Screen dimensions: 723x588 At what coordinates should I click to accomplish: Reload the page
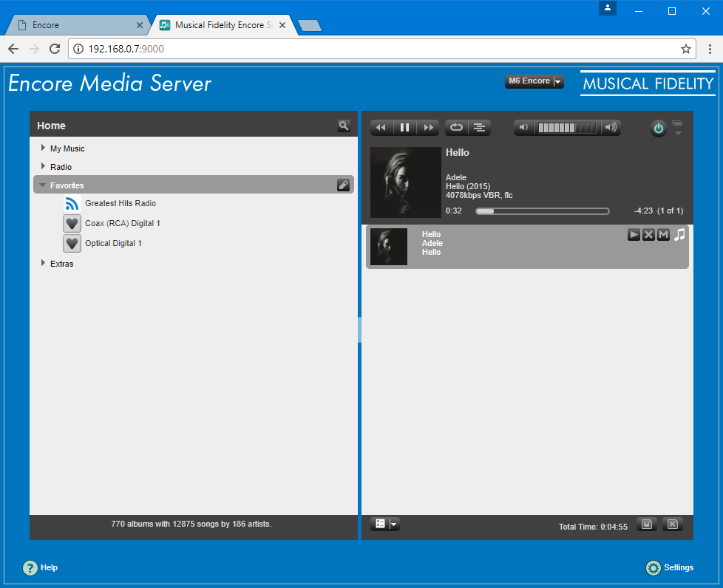pos(55,49)
